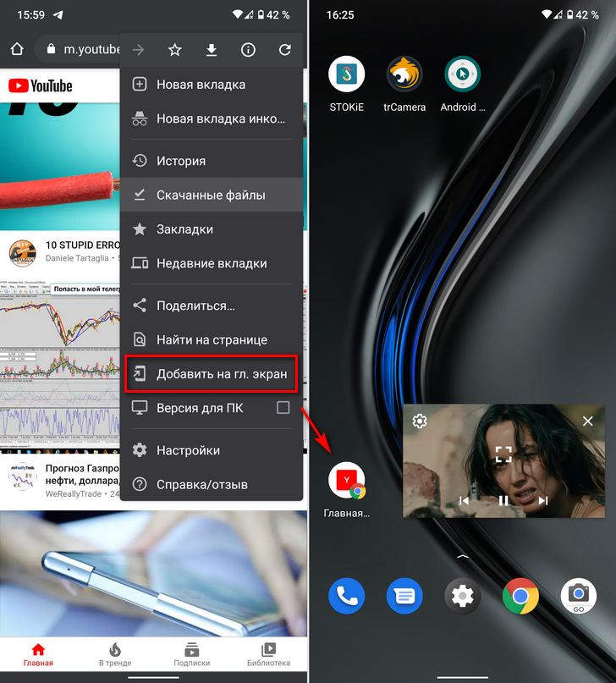The width and height of the screenshot is (616, 683).
Task: Open the Messages app in dock
Action: [404, 596]
